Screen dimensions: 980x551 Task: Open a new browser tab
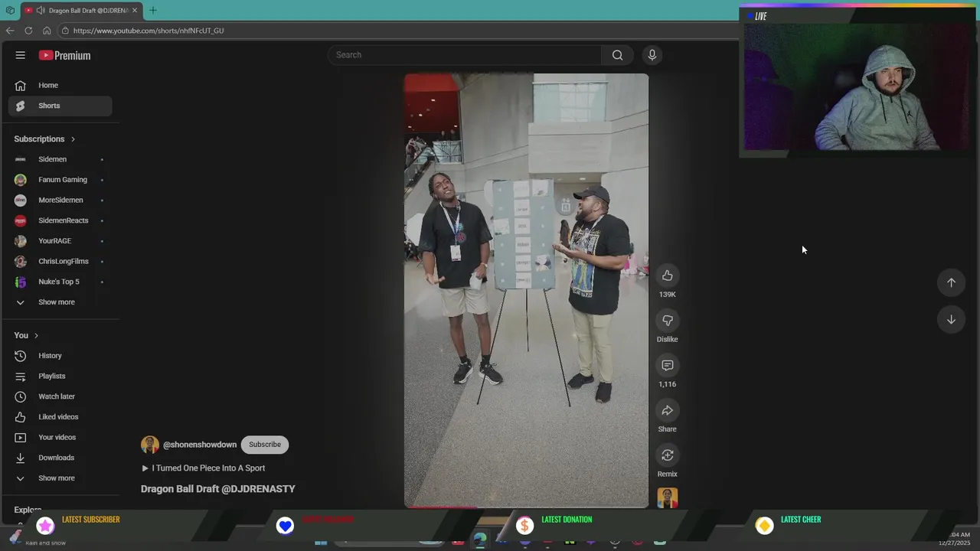[x=153, y=10]
